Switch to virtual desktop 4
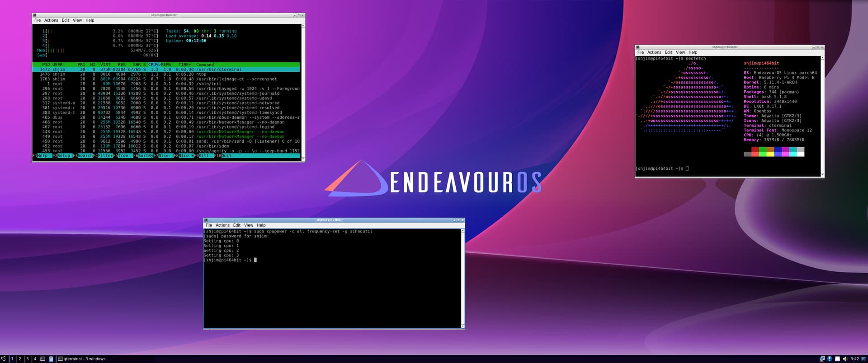The image size is (868, 363). tap(35, 359)
